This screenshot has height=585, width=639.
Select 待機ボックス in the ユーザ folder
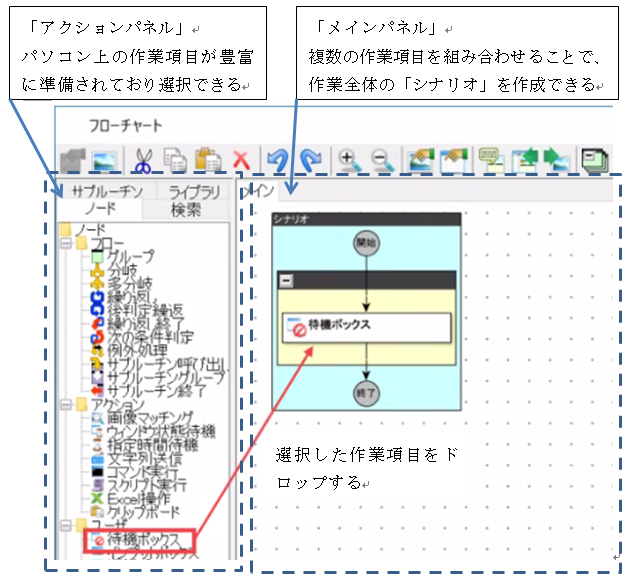(x=139, y=541)
